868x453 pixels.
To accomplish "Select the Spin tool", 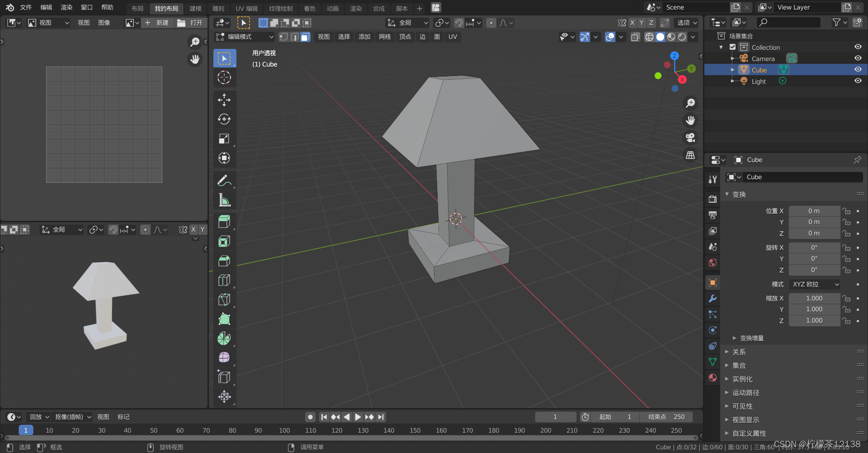I will 224,339.
